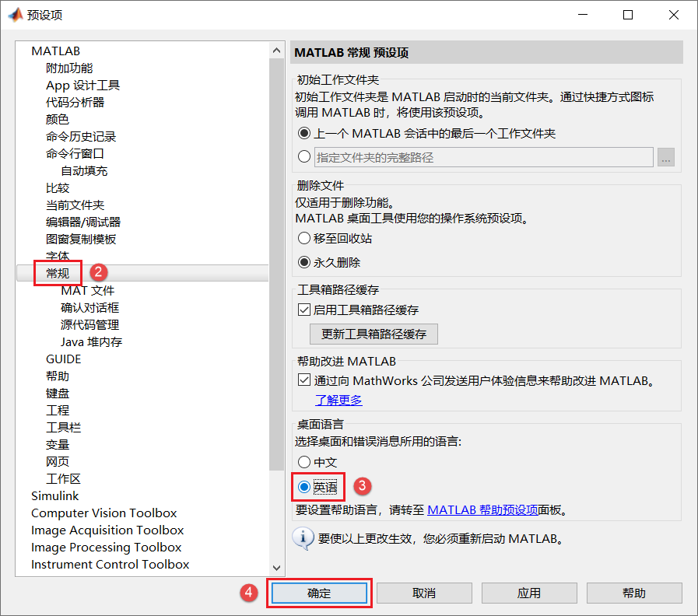Click the 更新工具箱路径缓存 button

[x=374, y=334]
